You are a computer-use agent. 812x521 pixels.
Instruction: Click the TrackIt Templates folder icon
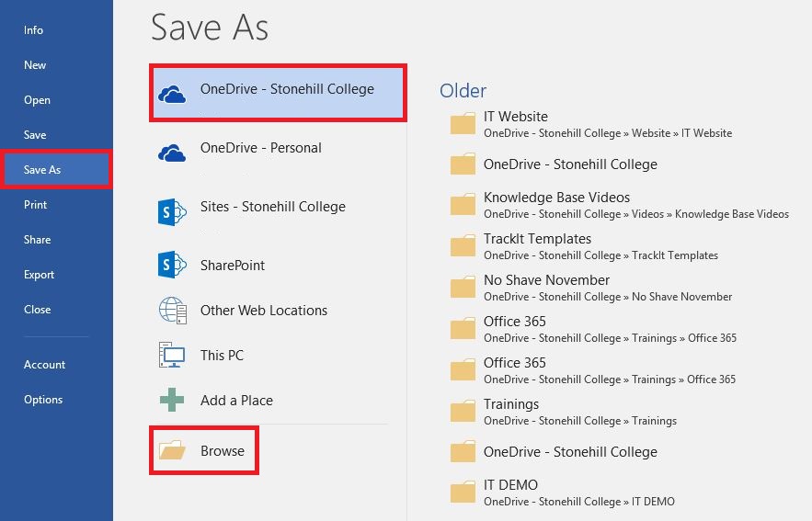pos(463,245)
